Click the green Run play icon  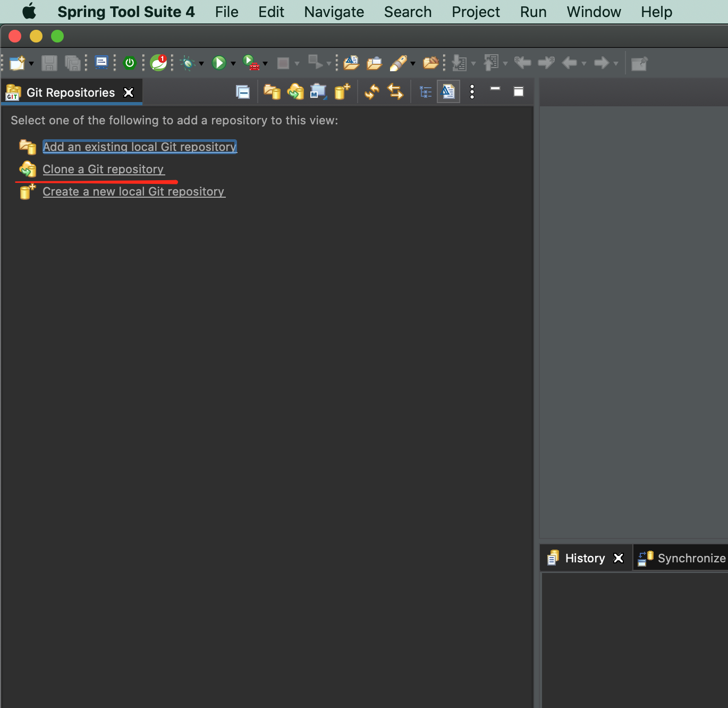219,63
